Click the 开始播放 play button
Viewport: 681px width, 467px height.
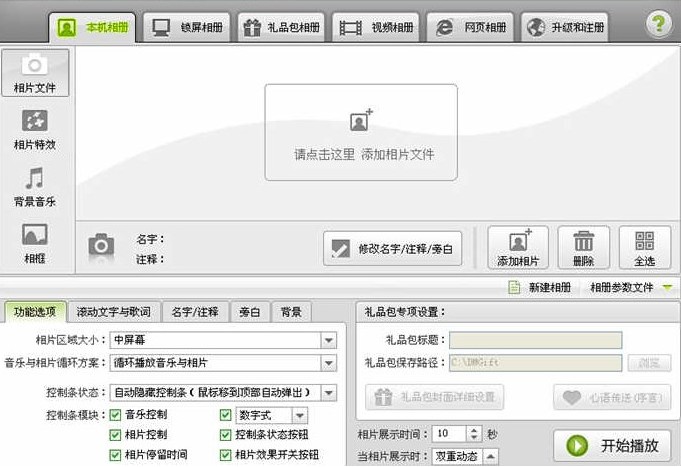pos(613,445)
